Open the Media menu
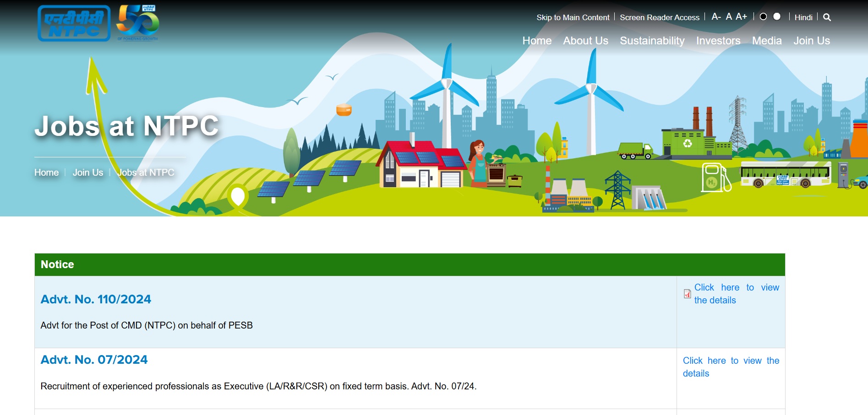 766,41
